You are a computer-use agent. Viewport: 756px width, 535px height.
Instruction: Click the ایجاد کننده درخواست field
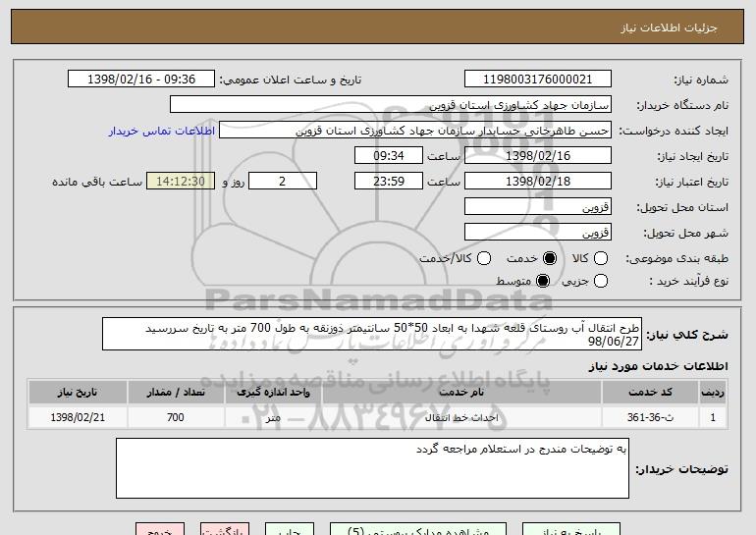pyautogui.click(x=415, y=131)
